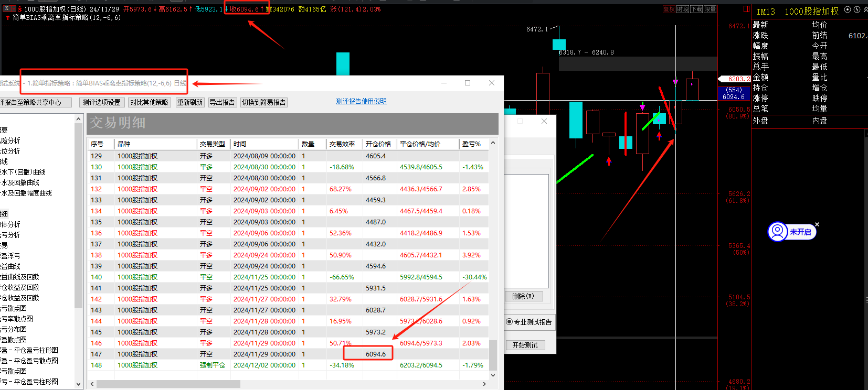Click the share report to 策略共享中心 button

click(36, 102)
